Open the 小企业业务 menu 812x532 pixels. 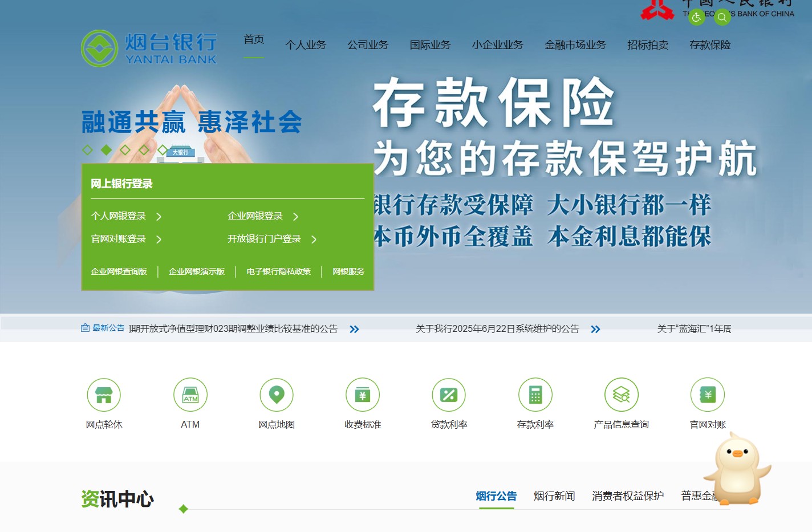click(x=497, y=44)
